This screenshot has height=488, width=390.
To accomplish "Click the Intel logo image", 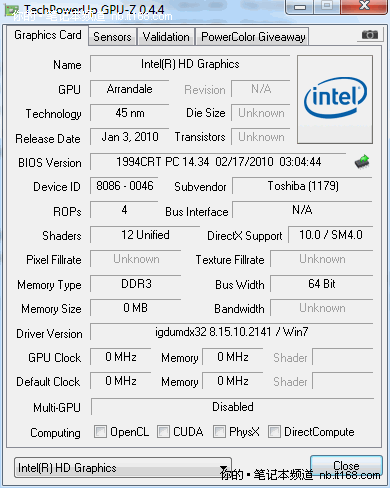I will click(335, 99).
